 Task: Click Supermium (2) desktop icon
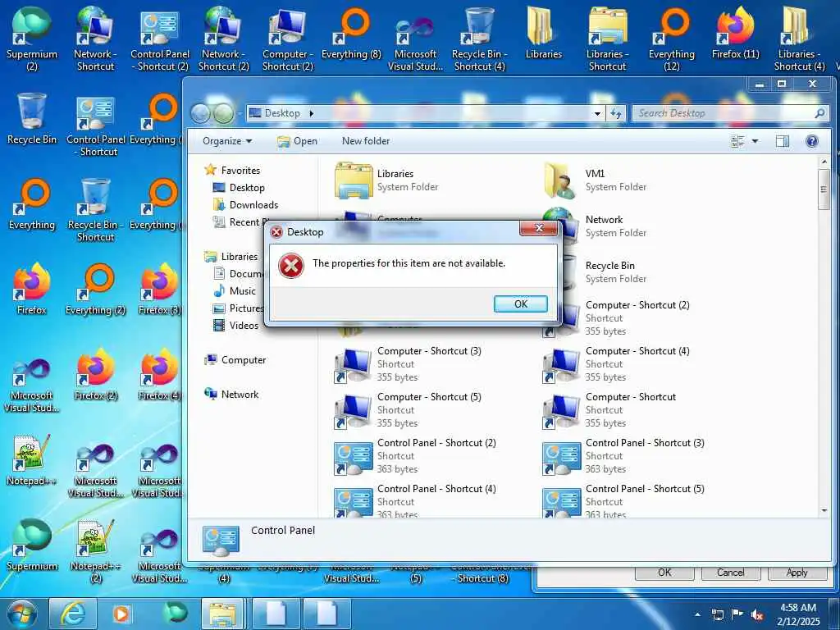pyautogui.click(x=32, y=38)
